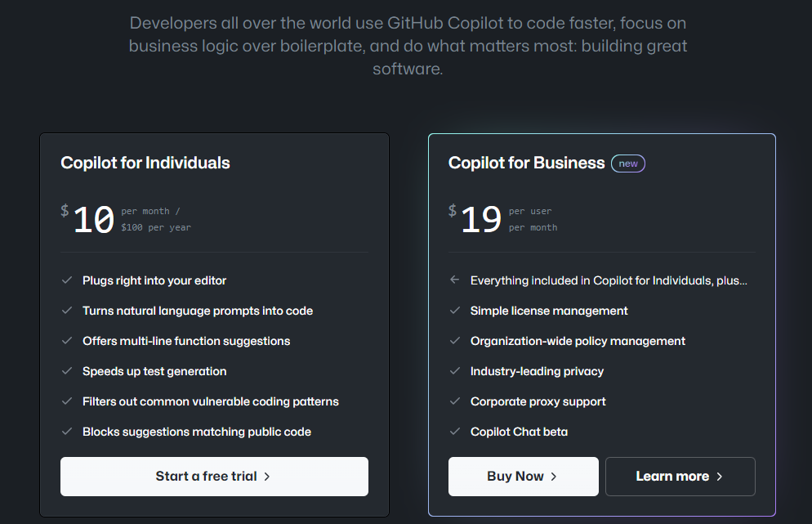
Task: Click the checkmark beside Industry-leading privacy
Action: pos(455,371)
